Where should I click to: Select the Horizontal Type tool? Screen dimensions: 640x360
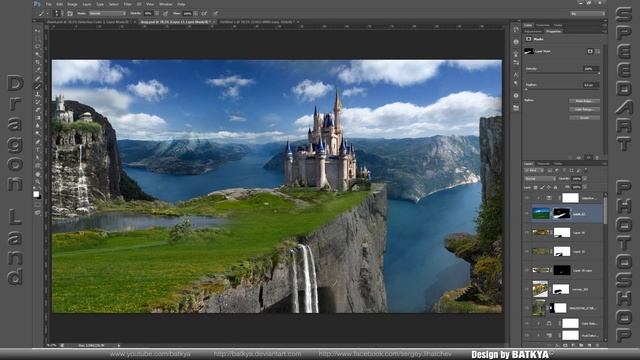click(38, 150)
